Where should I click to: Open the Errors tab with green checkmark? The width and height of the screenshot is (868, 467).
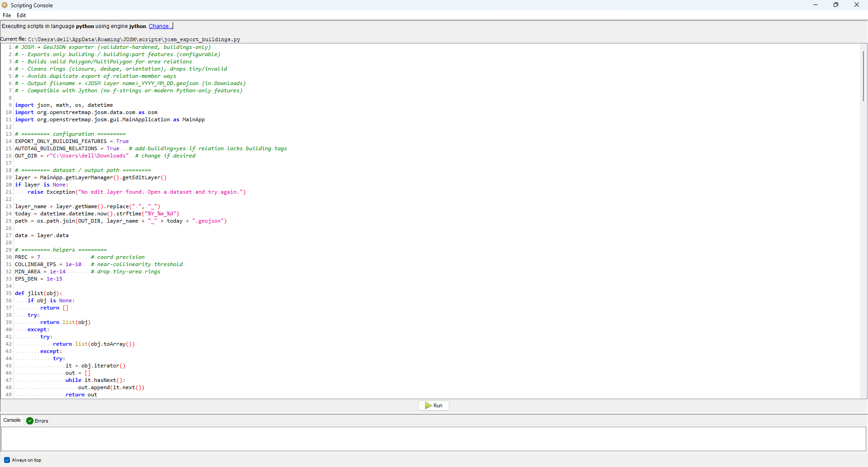tap(38, 421)
